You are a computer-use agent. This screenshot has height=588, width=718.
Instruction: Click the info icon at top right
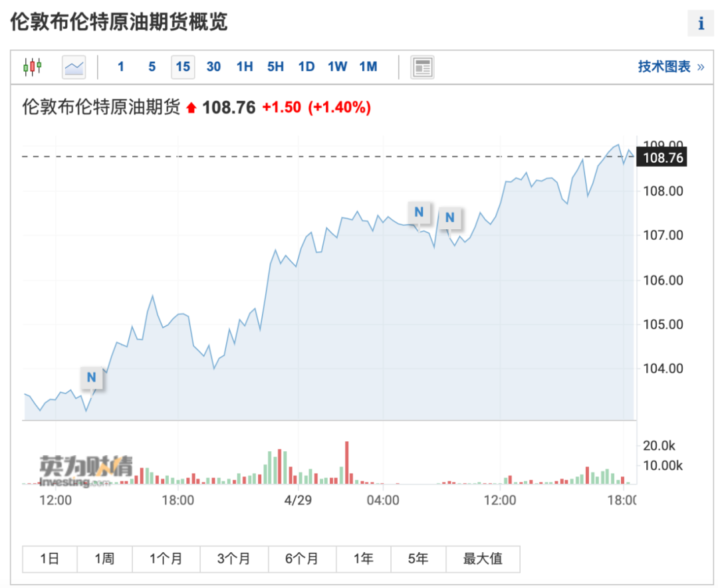[x=701, y=23]
